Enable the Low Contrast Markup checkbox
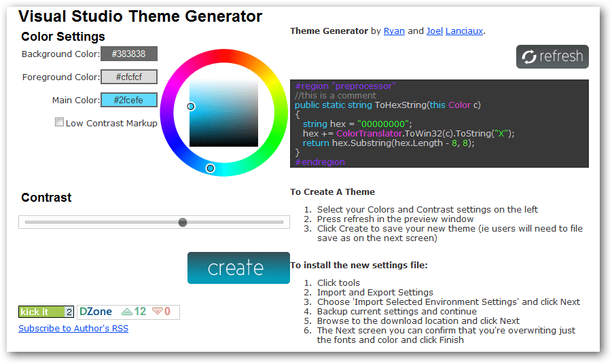The image size is (612, 364). pyautogui.click(x=59, y=122)
